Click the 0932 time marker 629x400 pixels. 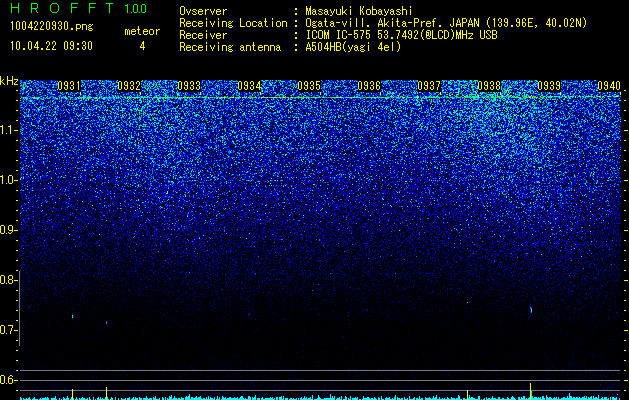click(x=129, y=86)
